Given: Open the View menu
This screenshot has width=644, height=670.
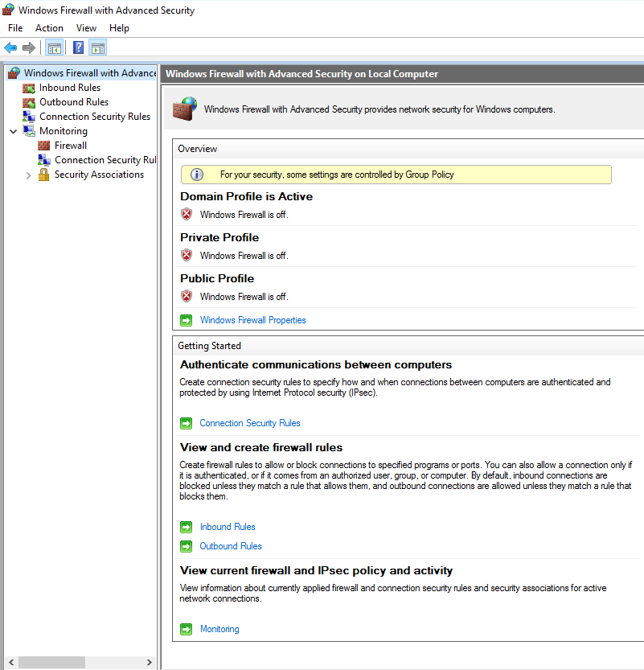Looking at the screenshot, I should pos(86,27).
